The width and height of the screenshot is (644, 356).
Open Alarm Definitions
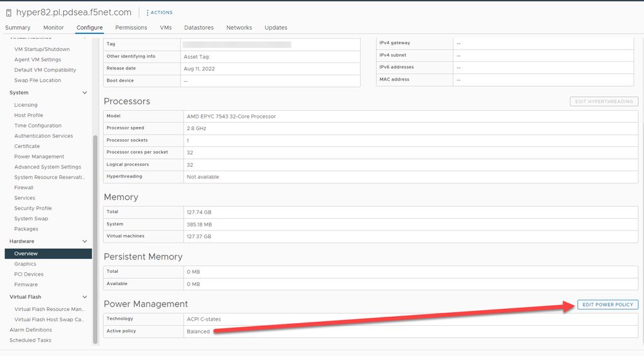tap(30, 330)
